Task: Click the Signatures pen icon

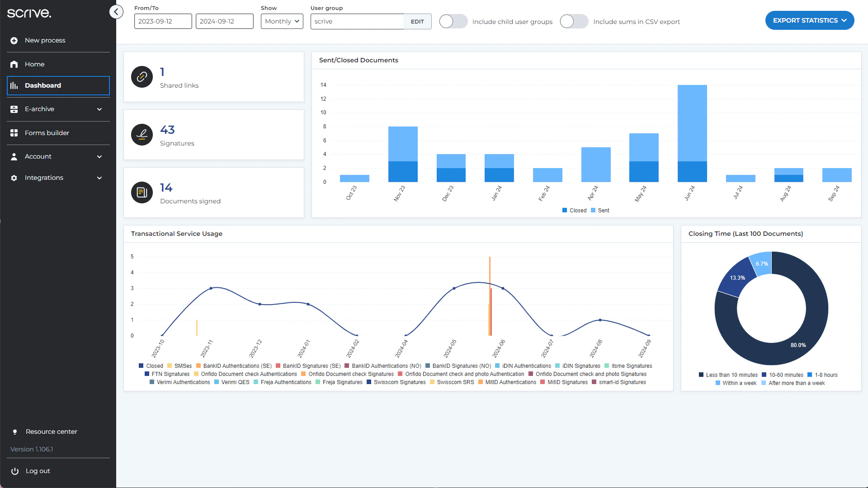Action: point(142,135)
